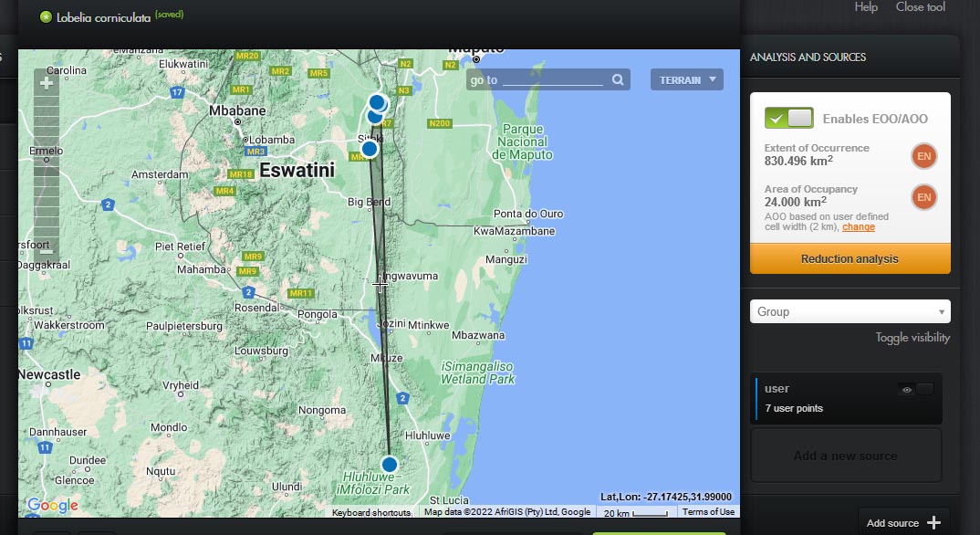Click the go to location input field

(x=553, y=80)
